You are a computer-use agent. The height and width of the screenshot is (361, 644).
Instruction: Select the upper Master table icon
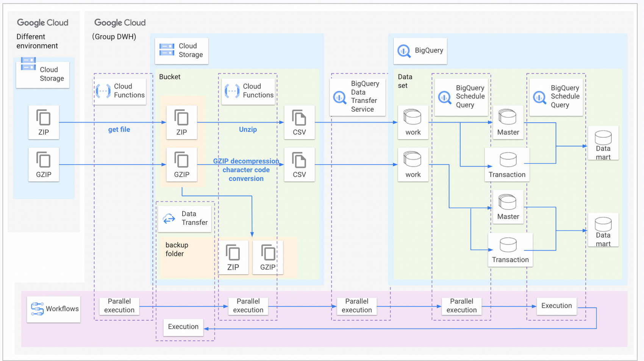508,117
